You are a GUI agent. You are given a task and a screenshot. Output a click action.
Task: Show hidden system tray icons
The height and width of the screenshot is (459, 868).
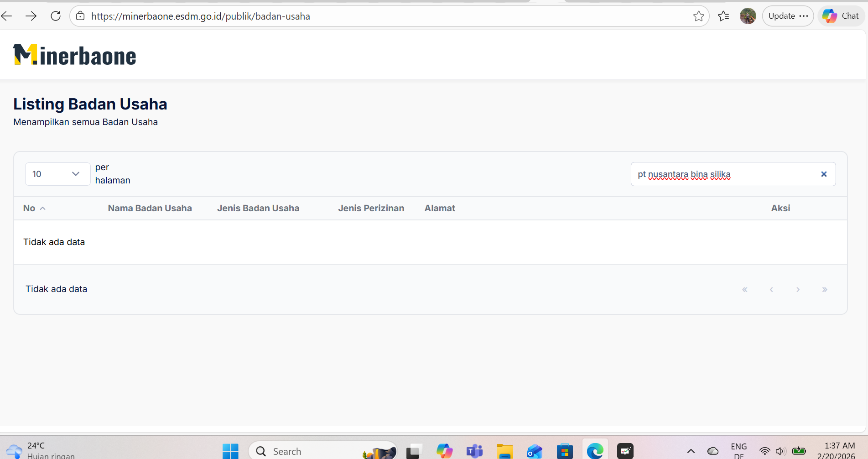pos(691,451)
